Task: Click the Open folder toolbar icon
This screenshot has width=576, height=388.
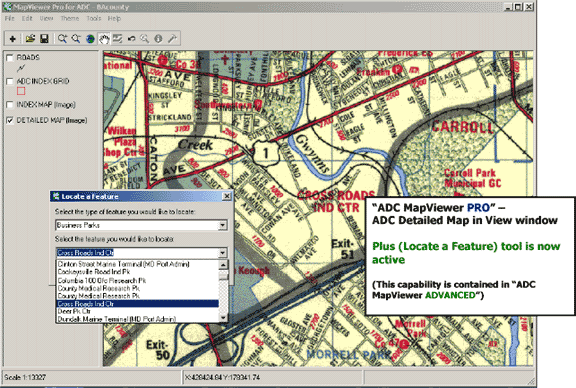Action: pos(30,38)
